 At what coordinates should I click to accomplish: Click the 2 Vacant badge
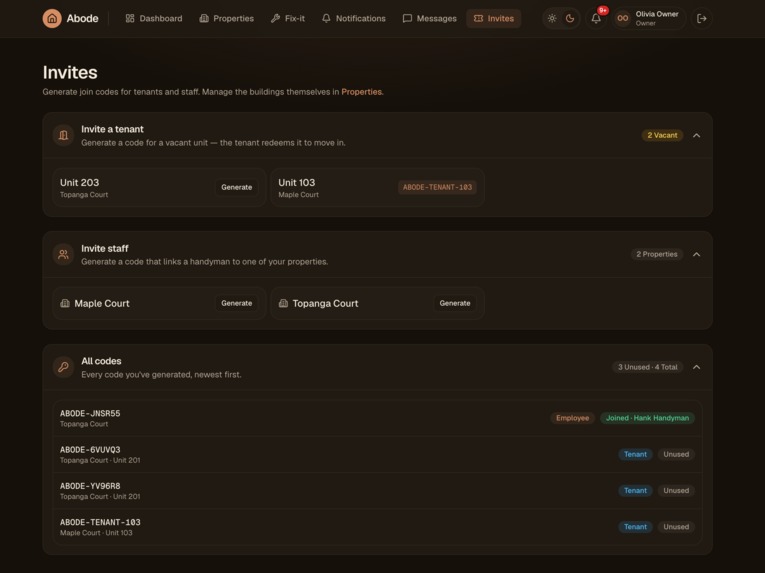click(x=662, y=135)
